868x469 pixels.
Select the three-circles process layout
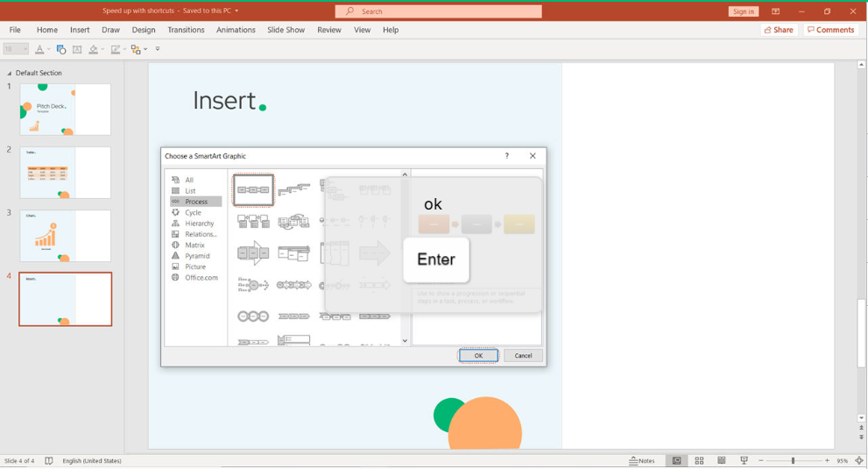[x=253, y=316]
